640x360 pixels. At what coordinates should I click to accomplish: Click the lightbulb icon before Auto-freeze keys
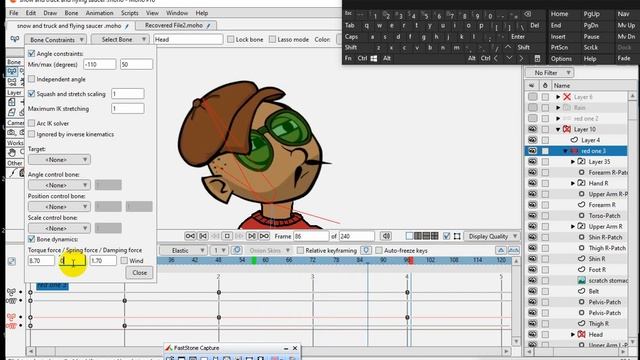coord(366,250)
